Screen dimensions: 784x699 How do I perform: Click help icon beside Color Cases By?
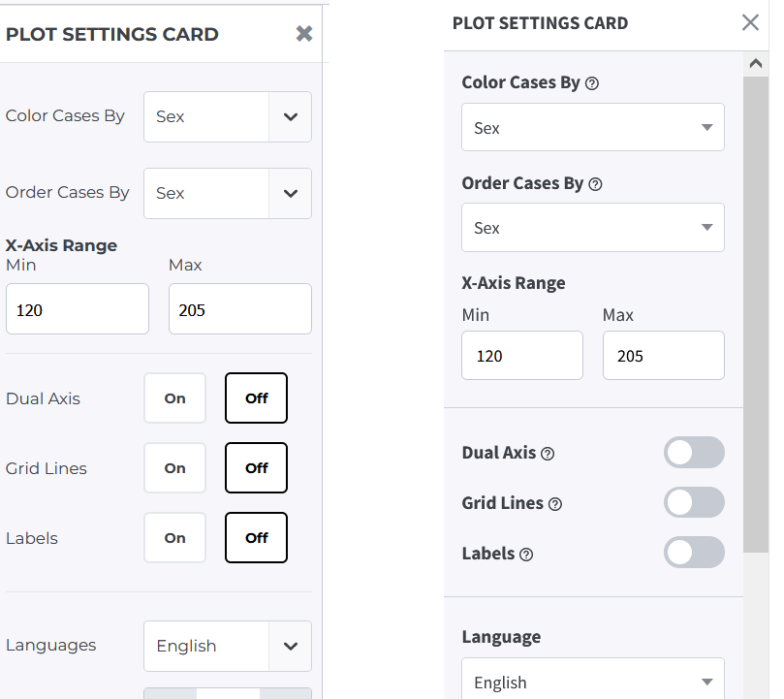(592, 83)
